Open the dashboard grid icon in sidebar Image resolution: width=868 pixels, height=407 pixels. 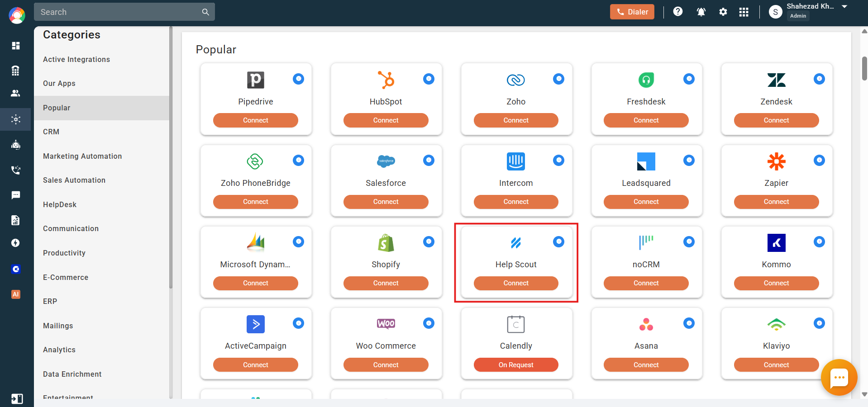pos(16,46)
